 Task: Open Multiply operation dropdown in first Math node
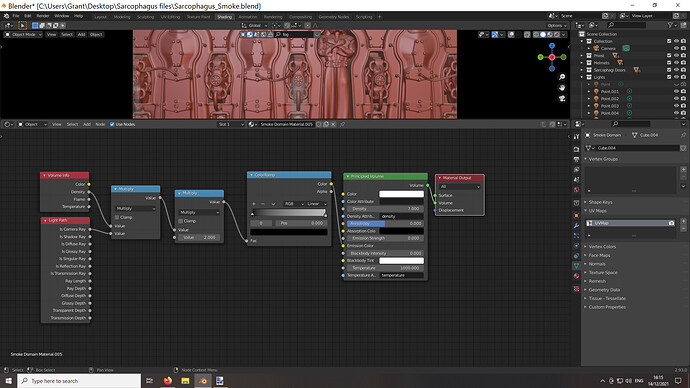136,209
